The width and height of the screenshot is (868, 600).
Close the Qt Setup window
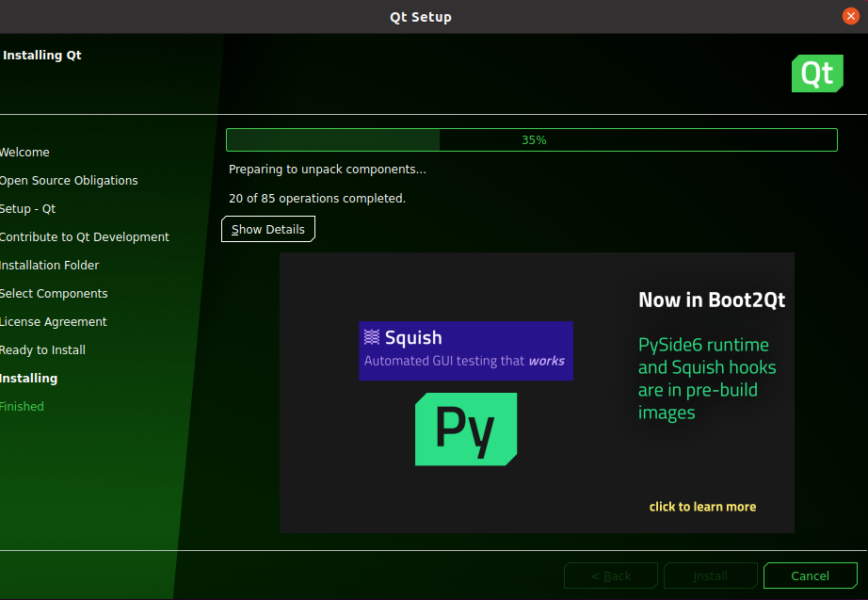pyautogui.click(x=850, y=16)
